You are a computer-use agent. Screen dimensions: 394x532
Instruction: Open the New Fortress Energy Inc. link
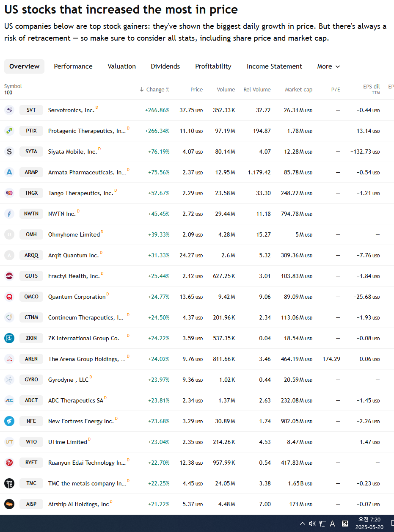click(81, 421)
